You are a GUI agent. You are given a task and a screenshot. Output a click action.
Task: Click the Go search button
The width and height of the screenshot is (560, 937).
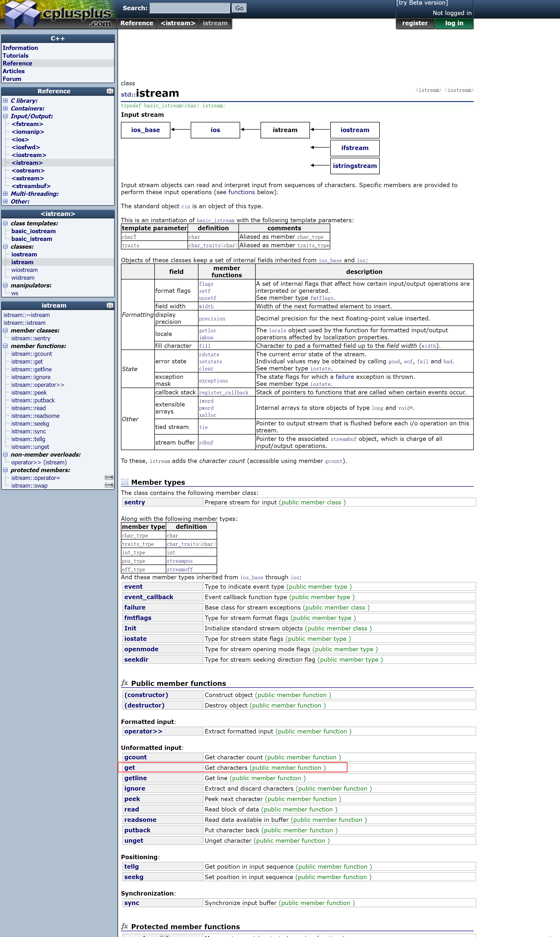pos(239,8)
